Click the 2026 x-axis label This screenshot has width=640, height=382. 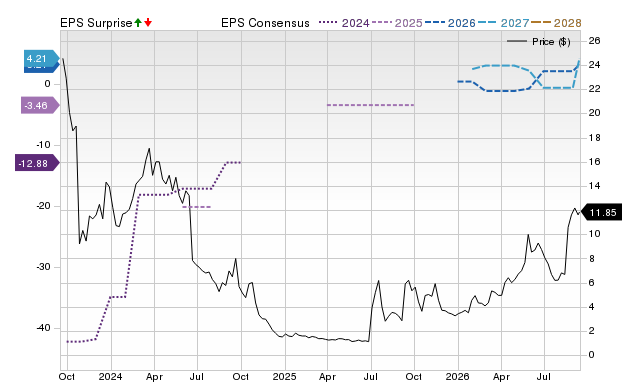click(458, 376)
